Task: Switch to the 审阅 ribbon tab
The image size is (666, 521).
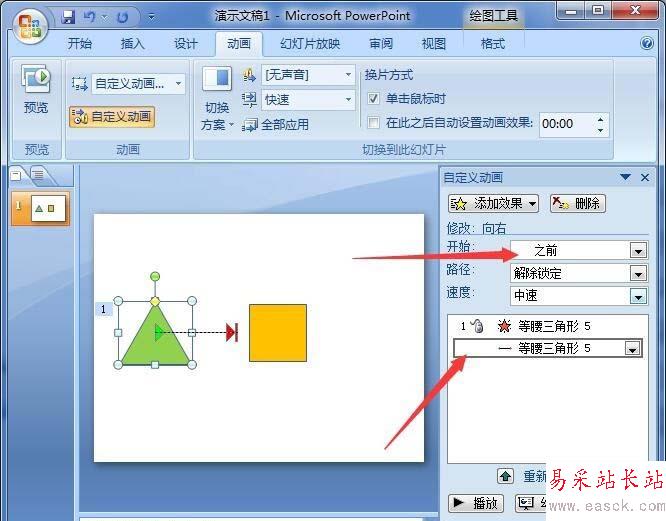Action: coord(381,43)
